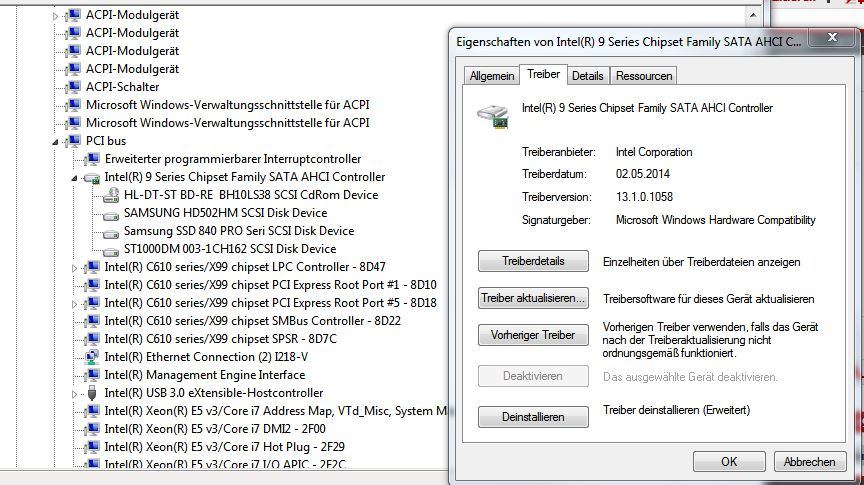Click driver date 02.05.2014
Image resolution: width=864 pixels, height=485 pixels.
(642, 174)
